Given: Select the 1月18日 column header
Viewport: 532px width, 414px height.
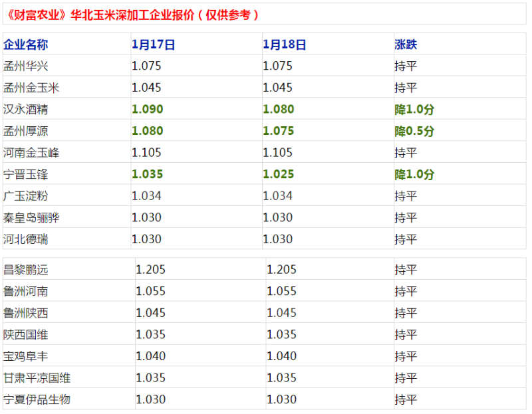Looking at the screenshot, I should coord(285,45).
